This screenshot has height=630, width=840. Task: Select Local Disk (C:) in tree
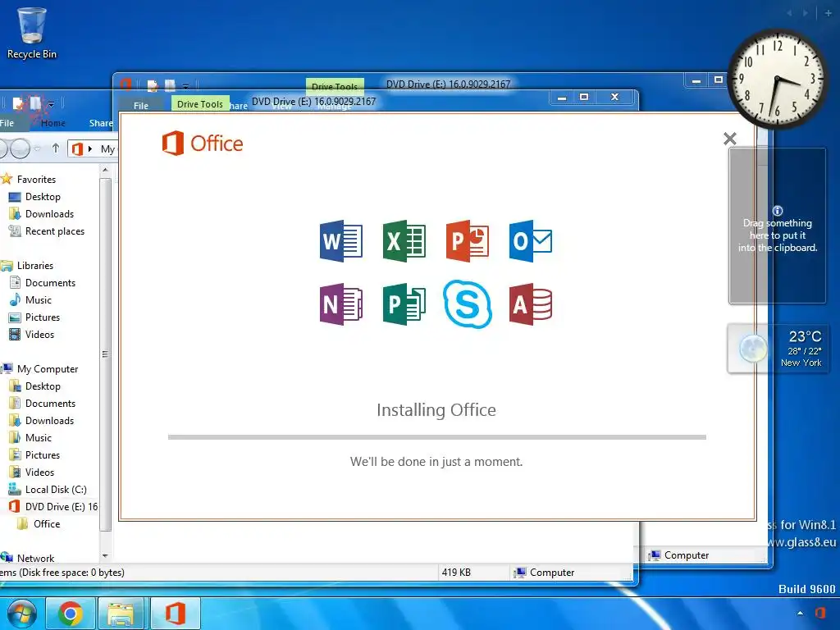pos(48,489)
